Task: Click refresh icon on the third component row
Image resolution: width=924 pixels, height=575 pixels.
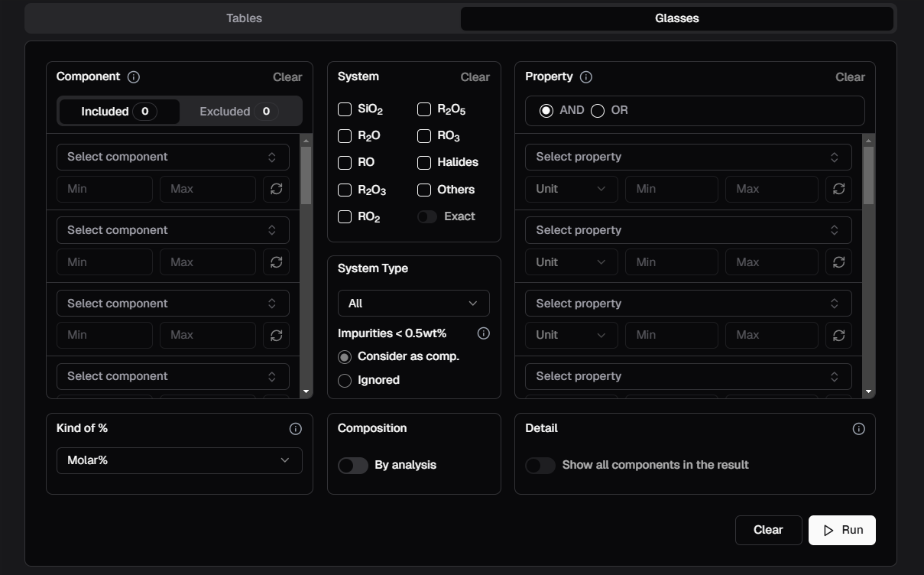Action: (x=277, y=335)
